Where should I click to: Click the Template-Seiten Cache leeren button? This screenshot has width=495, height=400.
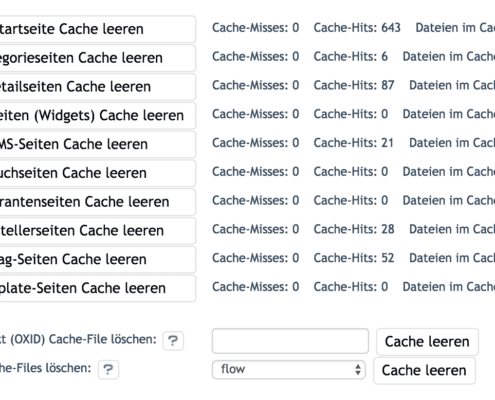(97, 288)
